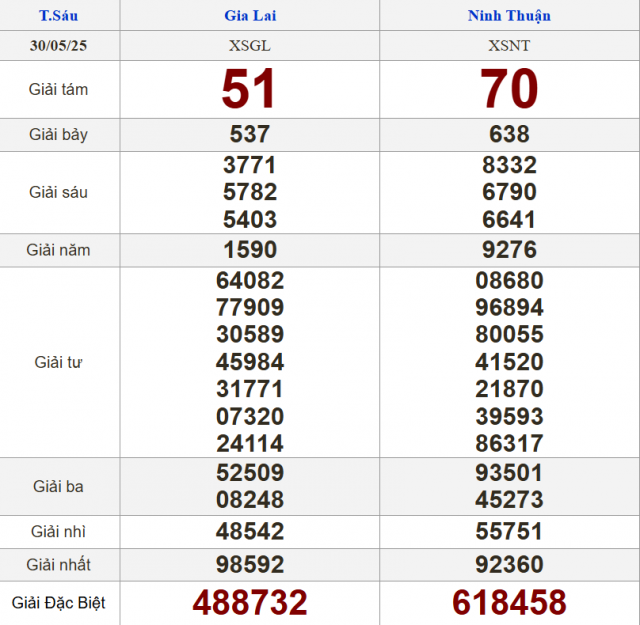640x625 pixels.
Task: Click Ninh Thuận second prize 55751
Action: tap(509, 532)
